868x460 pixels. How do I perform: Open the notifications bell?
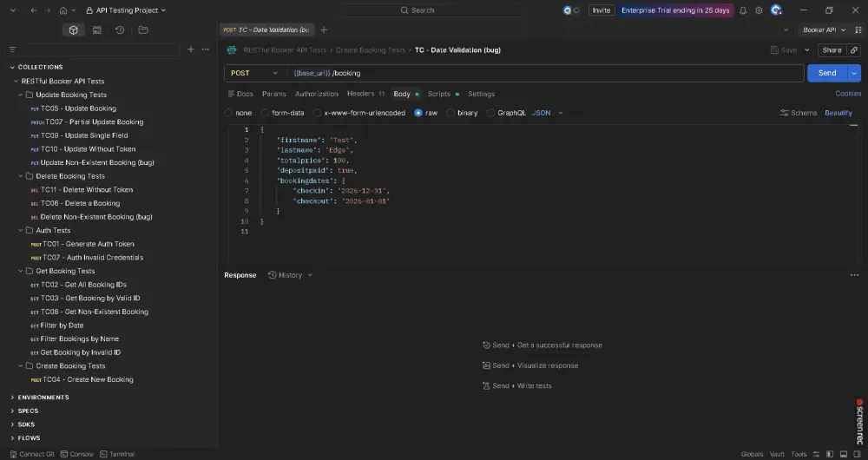coord(743,10)
